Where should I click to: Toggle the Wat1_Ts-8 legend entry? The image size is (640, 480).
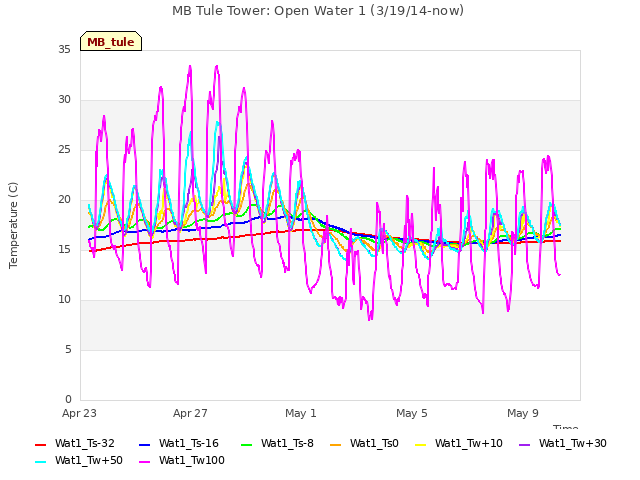point(277,443)
